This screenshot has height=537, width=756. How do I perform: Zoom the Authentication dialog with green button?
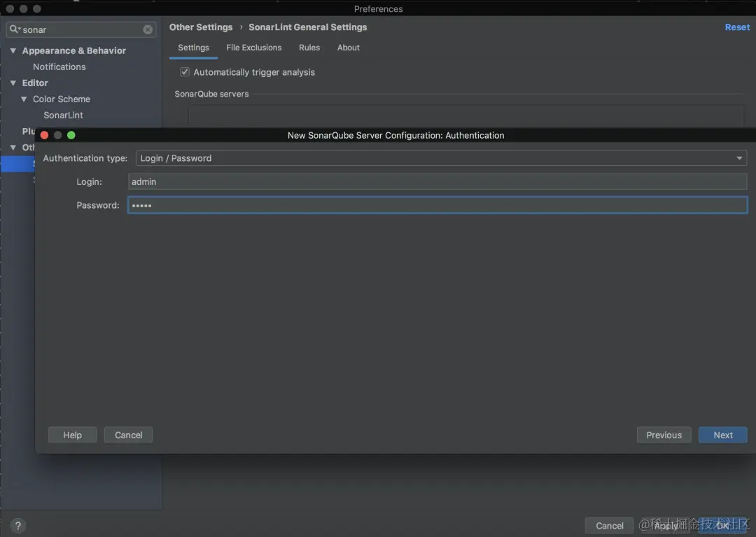tap(71, 135)
